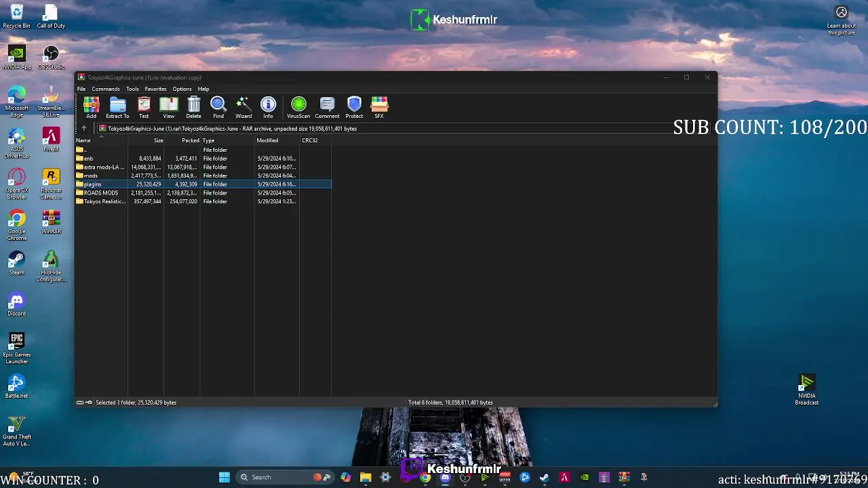Open Battle.net desktop icon
Image resolution: width=868 pixels, height=488 pixels.
[x=17, y=386]
